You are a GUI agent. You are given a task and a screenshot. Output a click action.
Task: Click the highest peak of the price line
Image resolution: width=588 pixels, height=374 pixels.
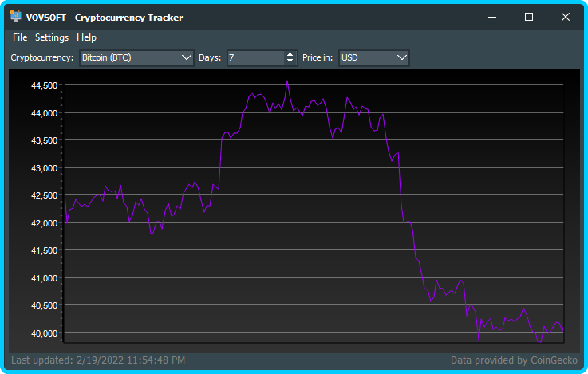pyautogui.click(x=287, y=81)
